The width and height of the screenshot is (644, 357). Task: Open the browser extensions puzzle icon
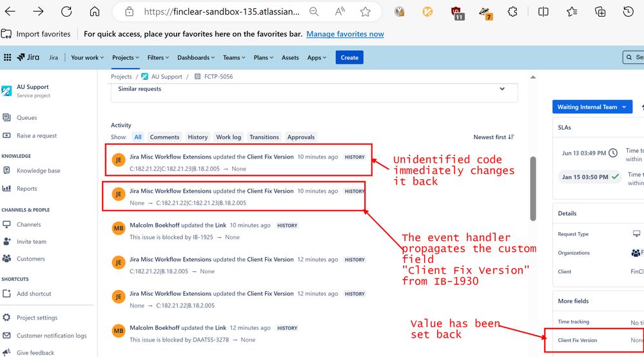point(512,12)
